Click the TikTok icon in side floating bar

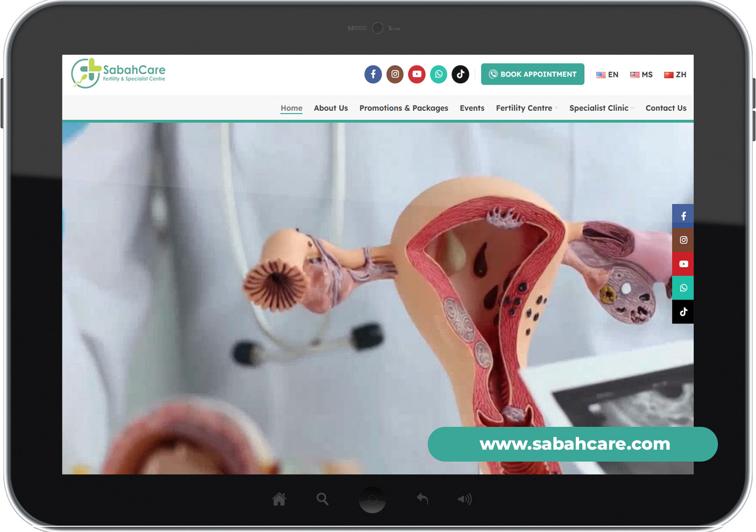click(683, 312)
